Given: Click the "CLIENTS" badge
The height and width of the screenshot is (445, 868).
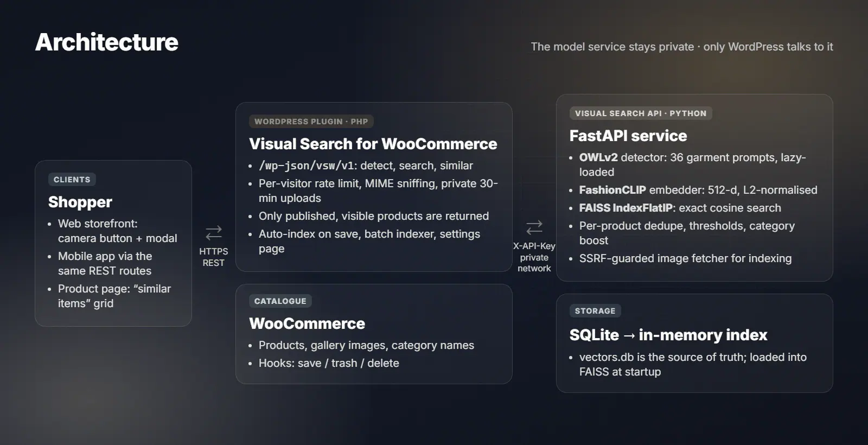Looking at the screenshot, I should point(72,180).
